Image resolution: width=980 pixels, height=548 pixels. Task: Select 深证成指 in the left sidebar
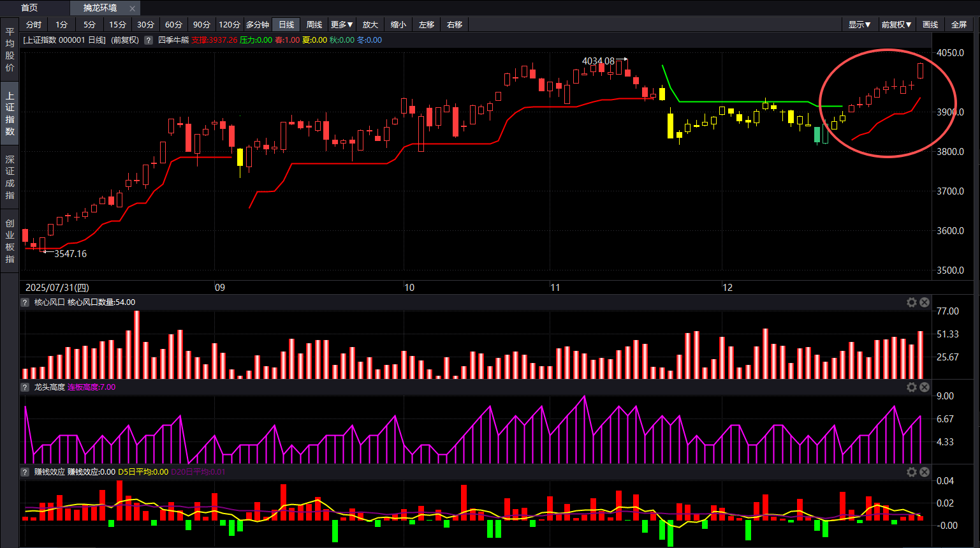(x=10, y=177)
